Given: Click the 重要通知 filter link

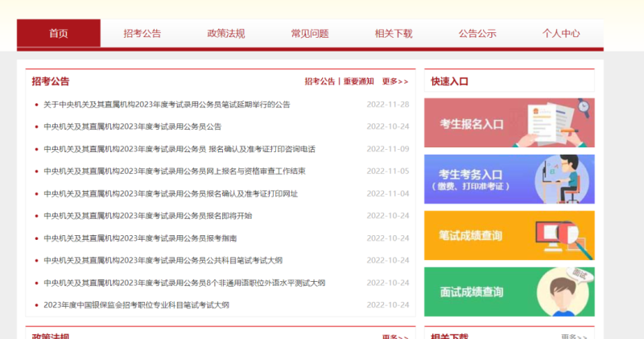Looking at the screenshot, I should 358,81.
